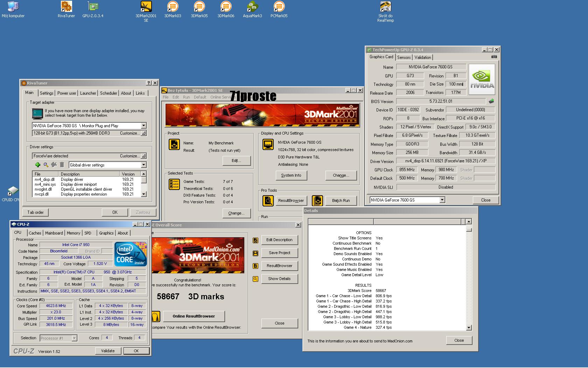Click RivaTuner magnifier search icon
Screen dimensions: 588x368
[46, 165]
